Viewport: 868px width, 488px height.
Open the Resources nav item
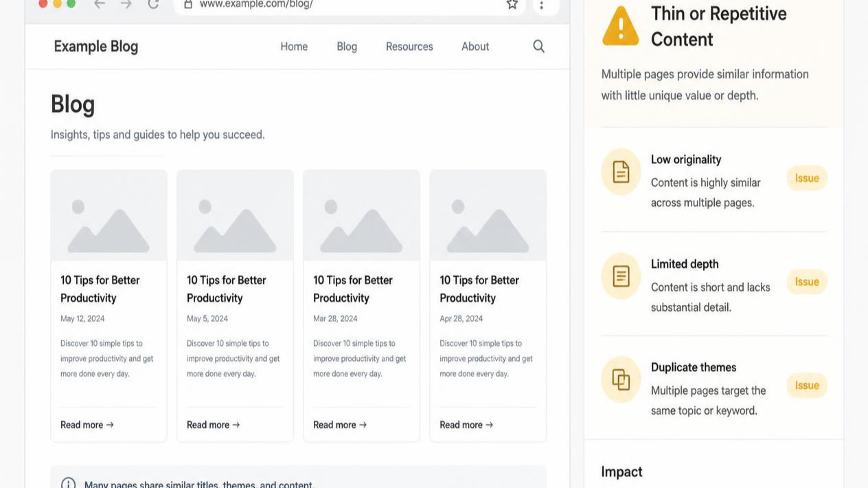tap(409, 47)
